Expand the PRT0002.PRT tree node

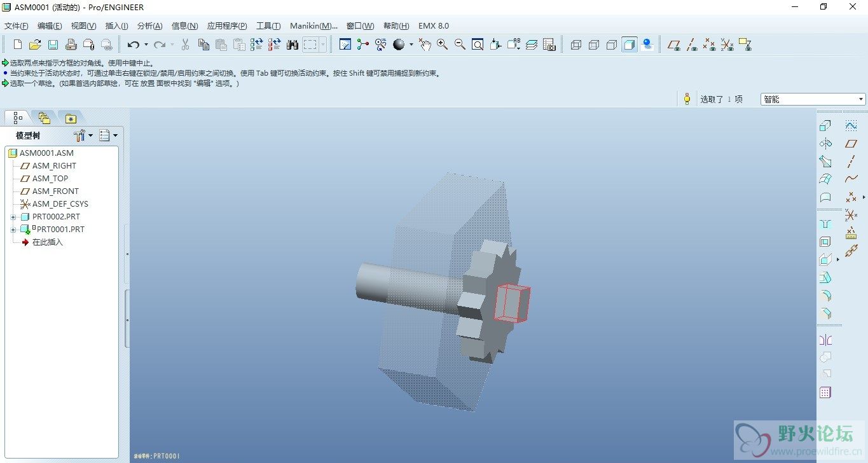pyautogui.click(x=13, y=217)
